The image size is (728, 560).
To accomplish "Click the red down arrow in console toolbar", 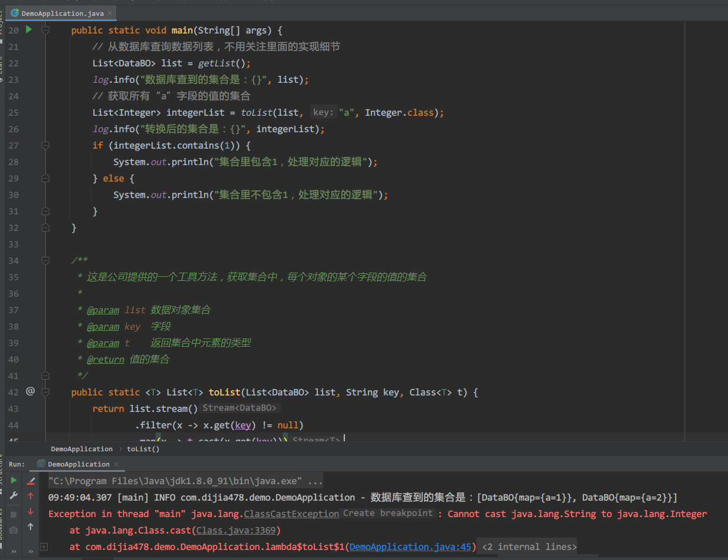I will point(31,511).
